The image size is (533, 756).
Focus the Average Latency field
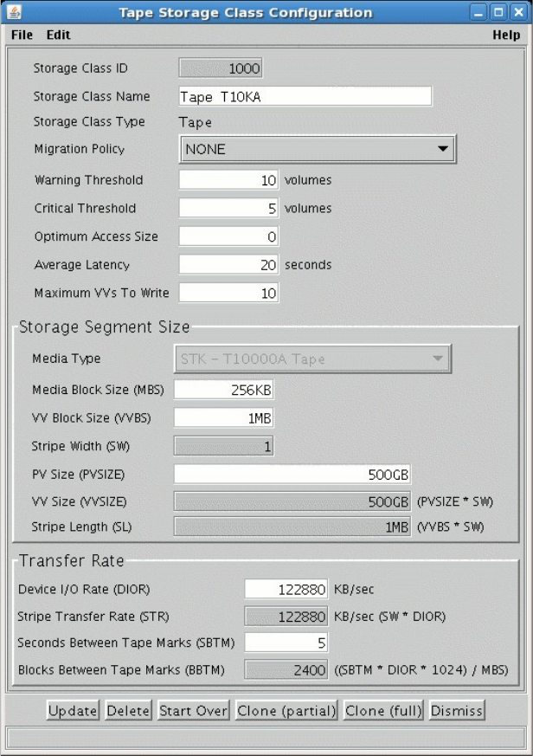tap(228, 265)
